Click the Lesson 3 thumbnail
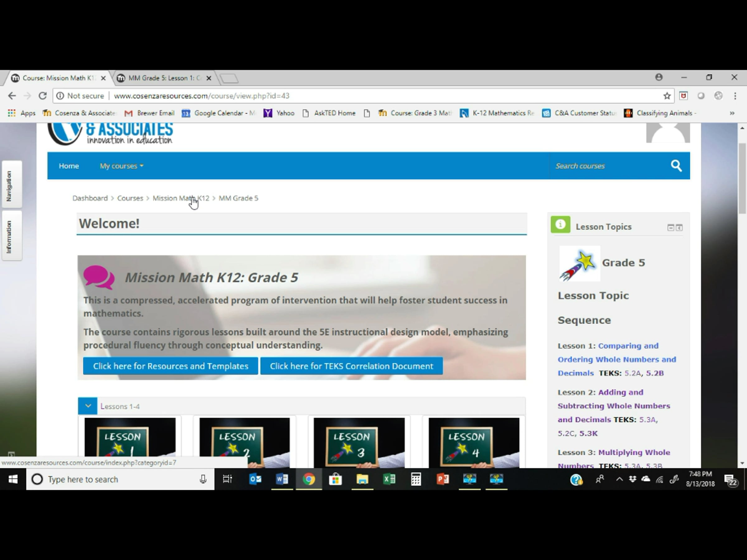 point(359,442)
